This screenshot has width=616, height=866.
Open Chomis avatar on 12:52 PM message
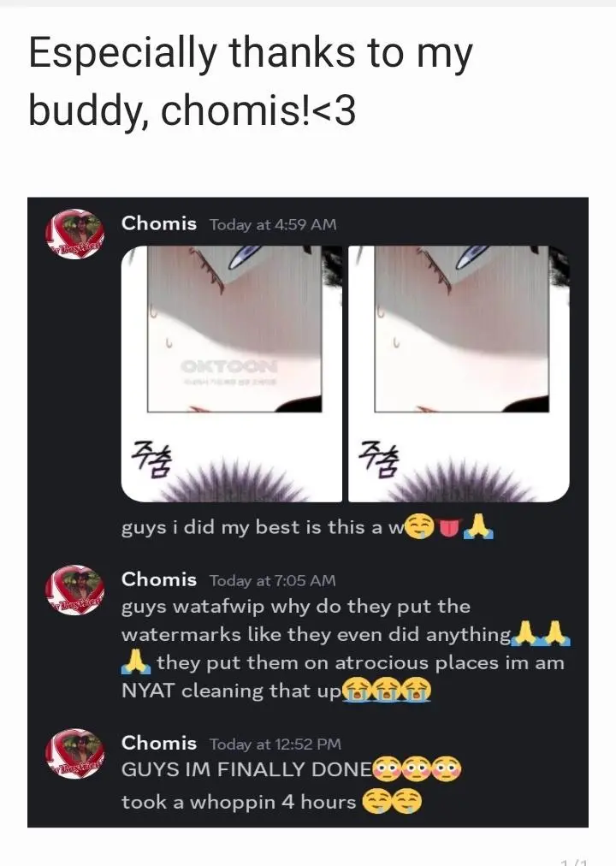tap(74, 754)
